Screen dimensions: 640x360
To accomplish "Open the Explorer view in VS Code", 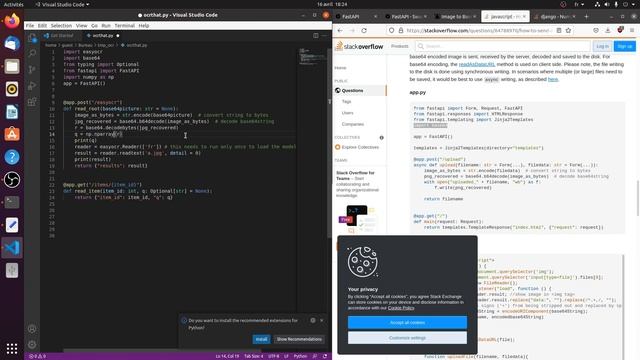I will (x=32, y=38).
